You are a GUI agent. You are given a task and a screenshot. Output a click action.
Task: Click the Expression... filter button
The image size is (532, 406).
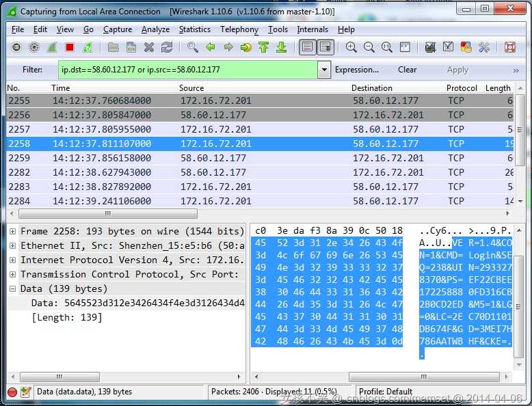point(356,70)
